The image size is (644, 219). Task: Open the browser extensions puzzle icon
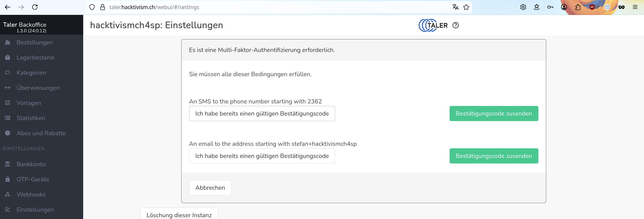[x=578, y=7]
